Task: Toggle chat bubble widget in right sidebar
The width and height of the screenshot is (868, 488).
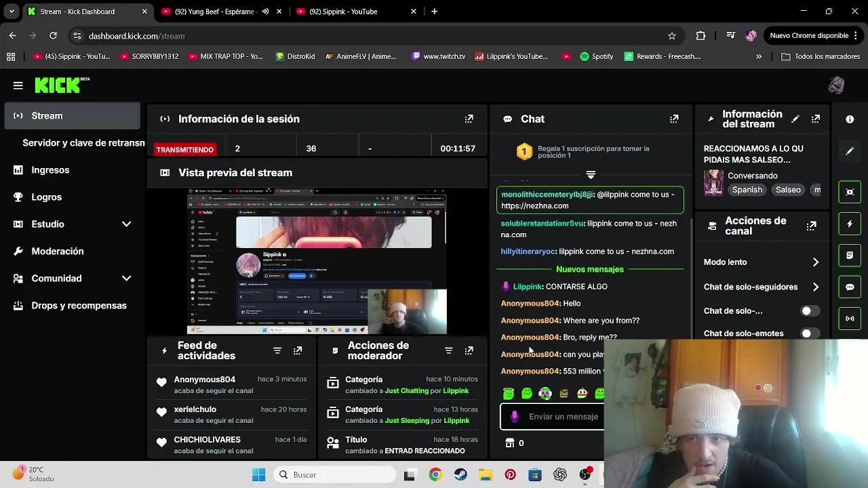Action: (x=850, y=287)
